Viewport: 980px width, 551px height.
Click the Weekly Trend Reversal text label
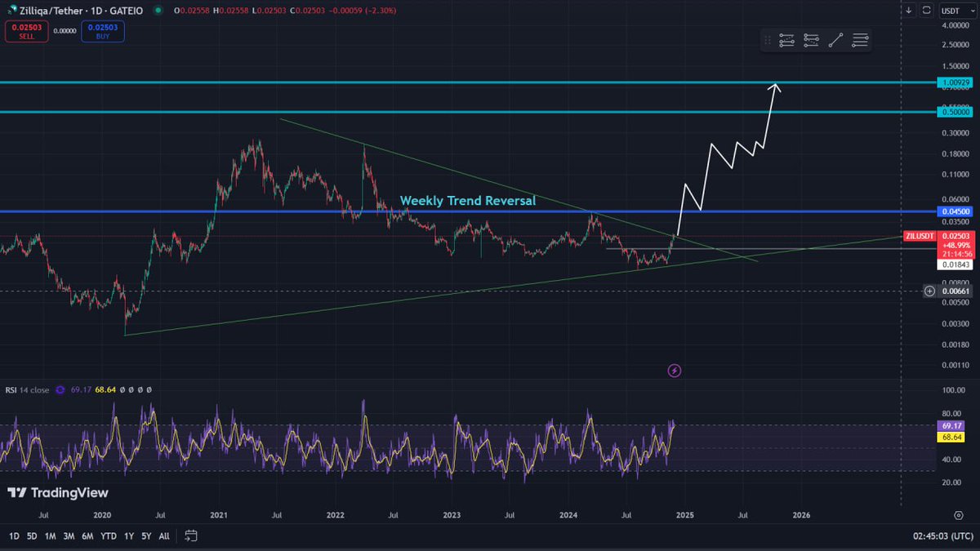click(x=468, y=200)
